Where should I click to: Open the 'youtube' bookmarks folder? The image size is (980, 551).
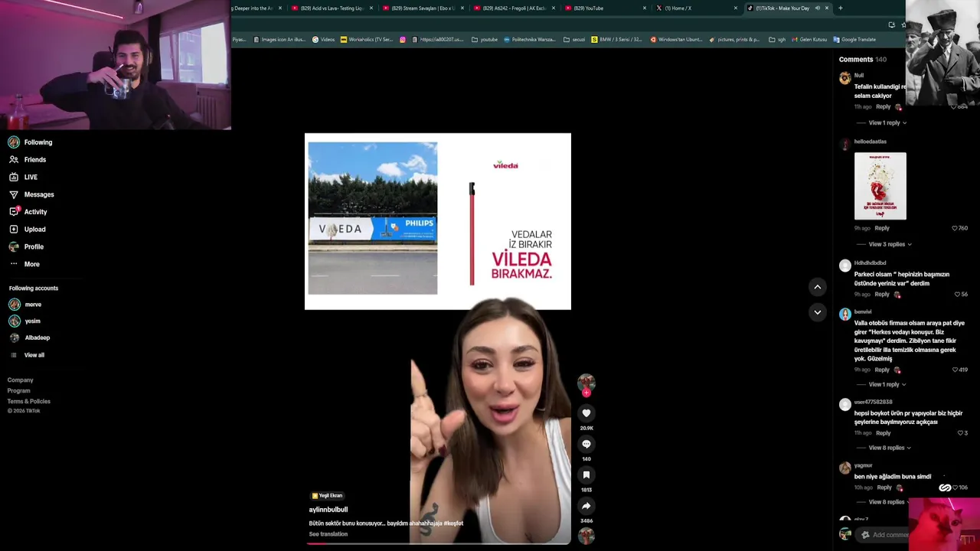(485, 40)
